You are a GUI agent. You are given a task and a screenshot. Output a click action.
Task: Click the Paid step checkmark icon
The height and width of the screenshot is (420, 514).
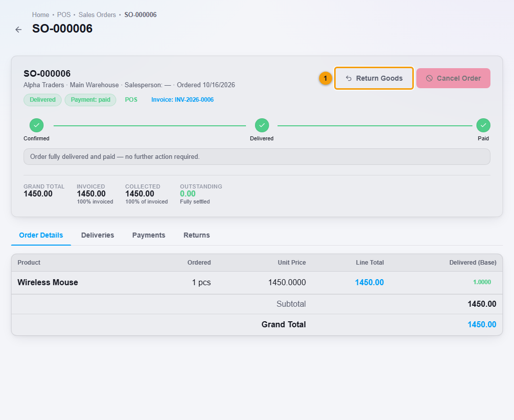pos(483,125)
